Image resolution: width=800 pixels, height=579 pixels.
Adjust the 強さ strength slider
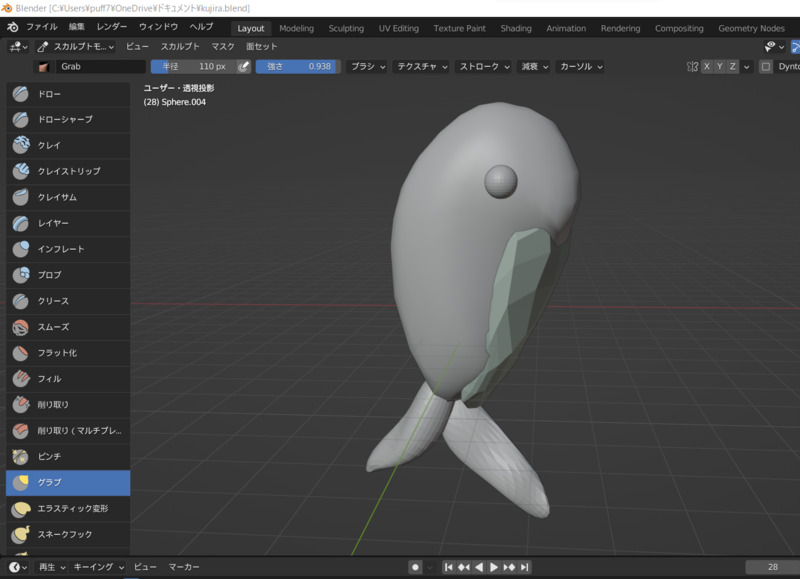point(297,67)
